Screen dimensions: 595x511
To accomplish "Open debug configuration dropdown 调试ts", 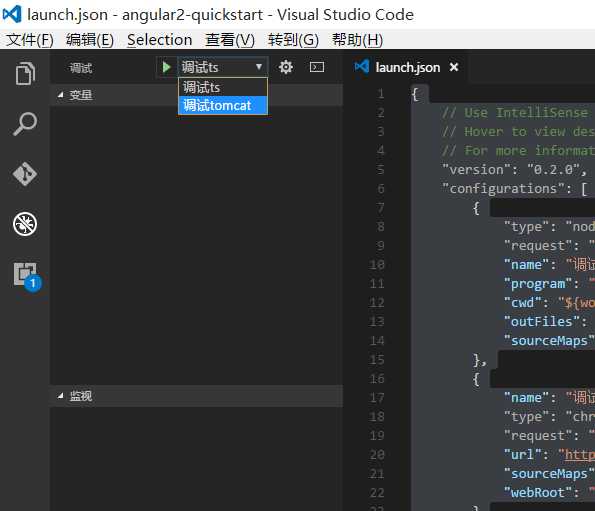I will click(x=222, y=68).
